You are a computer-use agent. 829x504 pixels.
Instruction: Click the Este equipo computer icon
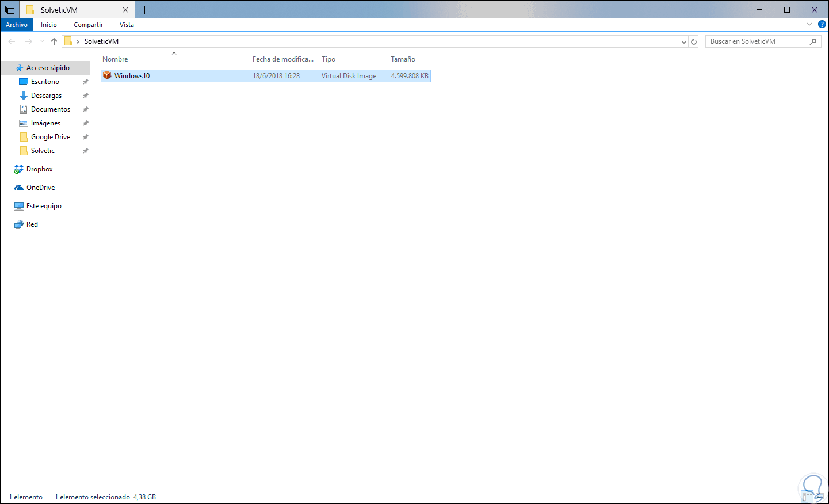click(19, 206)
